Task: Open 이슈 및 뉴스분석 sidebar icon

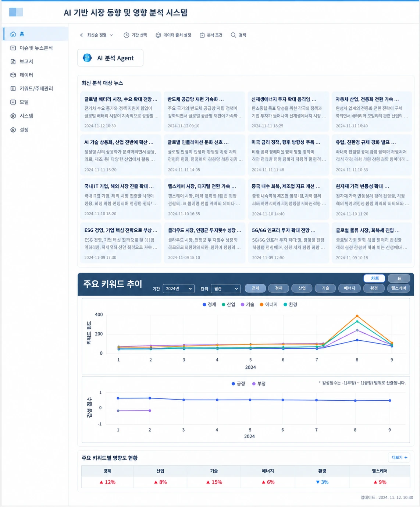Action: [13, 48]
